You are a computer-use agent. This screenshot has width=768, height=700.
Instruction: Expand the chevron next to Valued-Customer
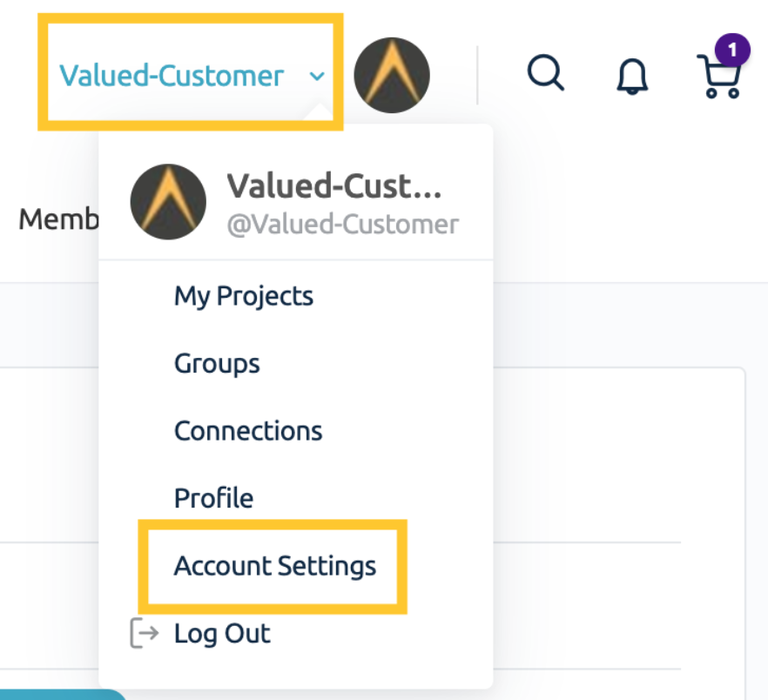(x=317, y=77)
